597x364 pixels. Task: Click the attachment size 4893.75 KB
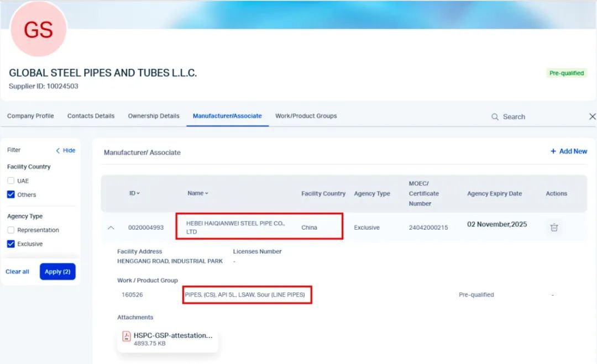click(150, 344)
